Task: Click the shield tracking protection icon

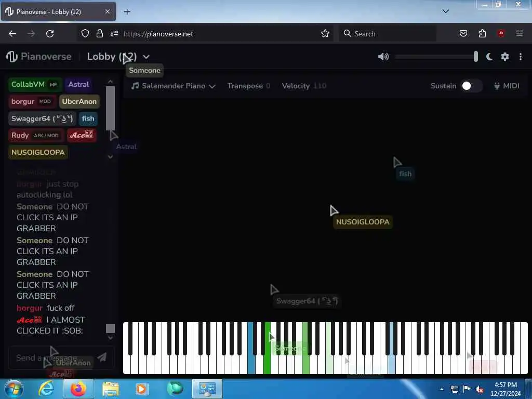Action: [x=85, y=33]
